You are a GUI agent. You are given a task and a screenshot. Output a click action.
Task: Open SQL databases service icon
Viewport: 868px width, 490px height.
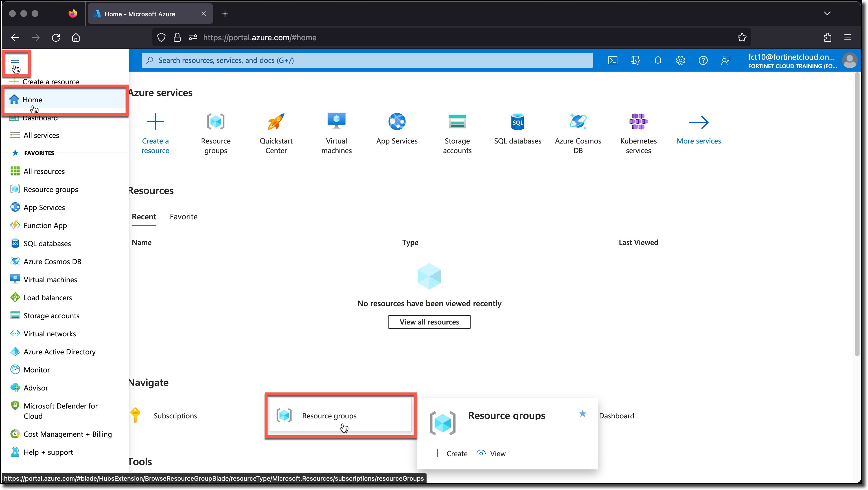point(518,122)
